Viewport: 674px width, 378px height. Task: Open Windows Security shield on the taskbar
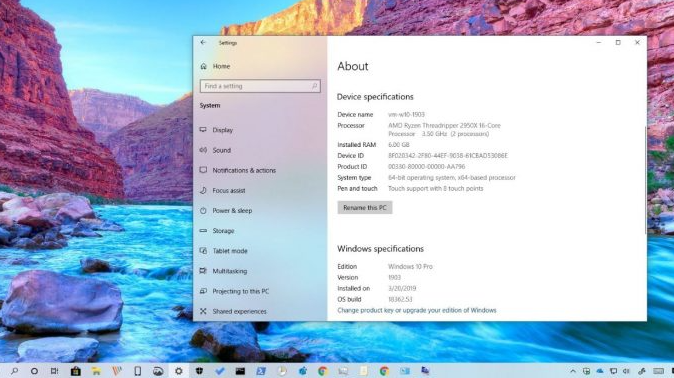click(199, 371)
